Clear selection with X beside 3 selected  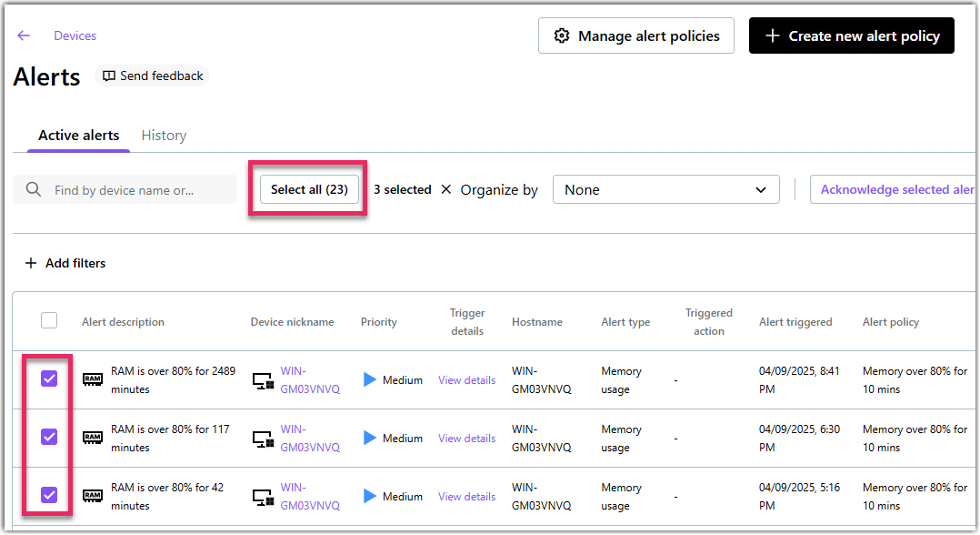click(445, 189)
